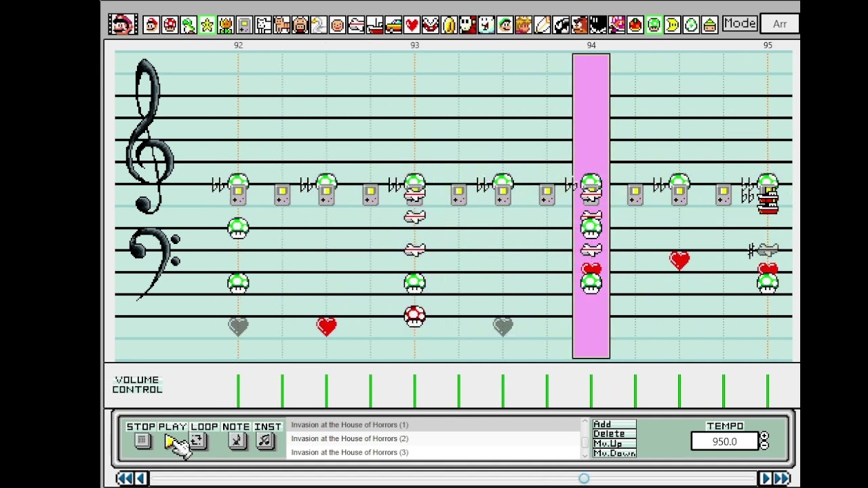Select the yellow moon instrument

click(673, 25)
